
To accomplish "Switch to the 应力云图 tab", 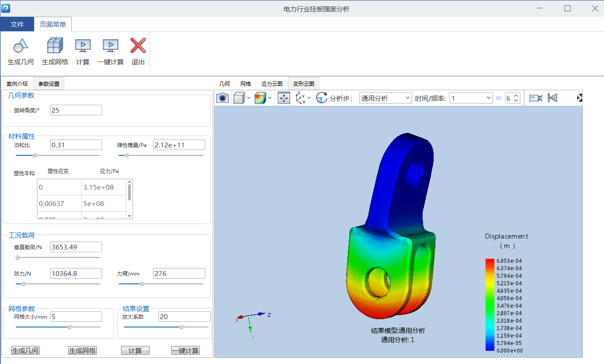I will pos(272,84).
